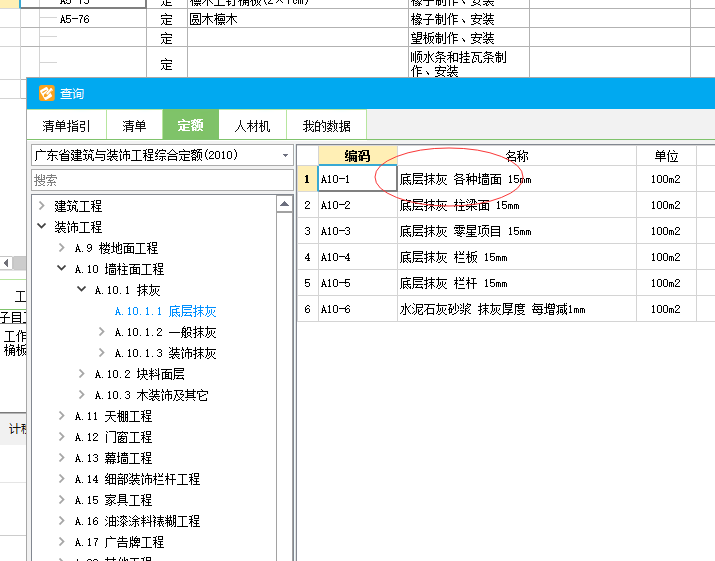The height and width of the screenshot is (561, 715).
Task: Click the orange query dialog logo icon
Action: tap(47, 93)
